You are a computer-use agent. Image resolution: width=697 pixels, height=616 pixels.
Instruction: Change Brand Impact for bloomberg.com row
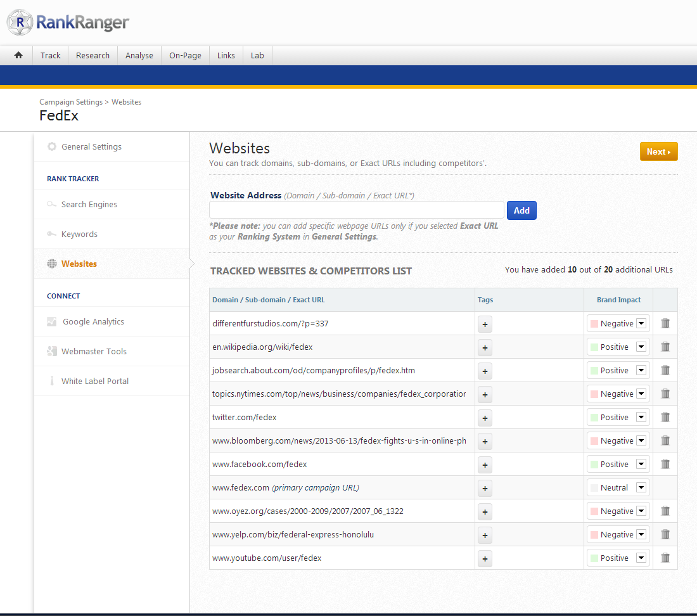tap(641, 440)
